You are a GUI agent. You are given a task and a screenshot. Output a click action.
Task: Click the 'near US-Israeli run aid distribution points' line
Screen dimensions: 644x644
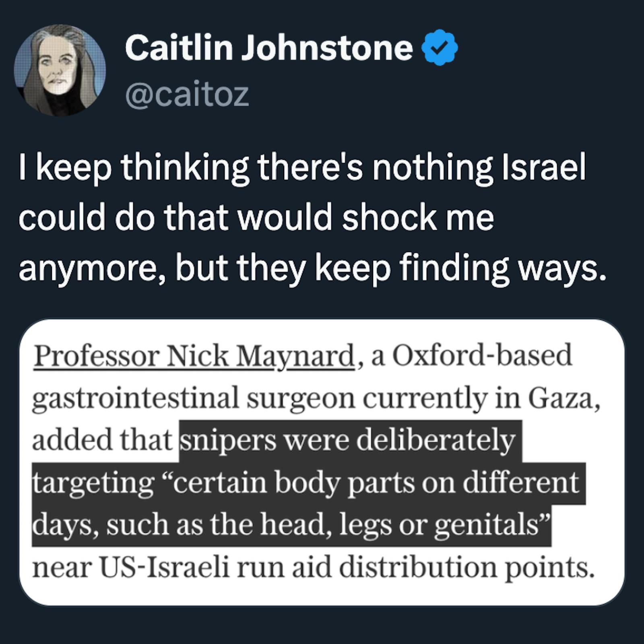pos(314,568)
